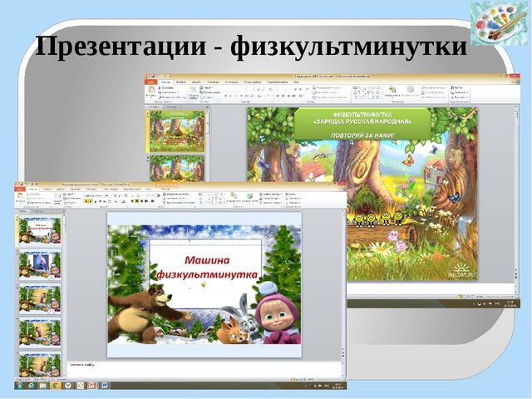Click Format Painter in front window ribbon

pos(38,202)
